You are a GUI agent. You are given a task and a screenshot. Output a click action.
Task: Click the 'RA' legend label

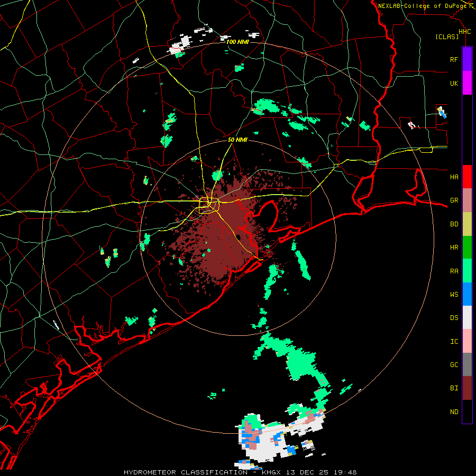click(454, 271)
